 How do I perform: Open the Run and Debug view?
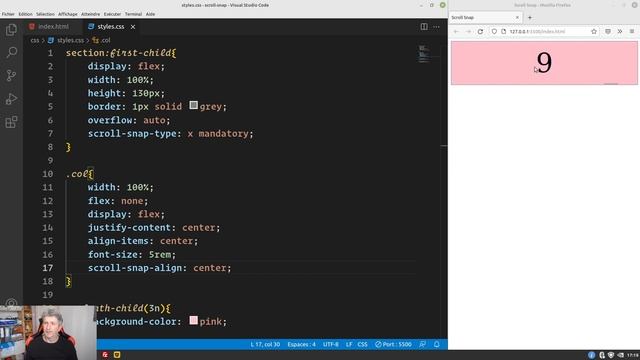pyautogui.click(x=11, y=99)
